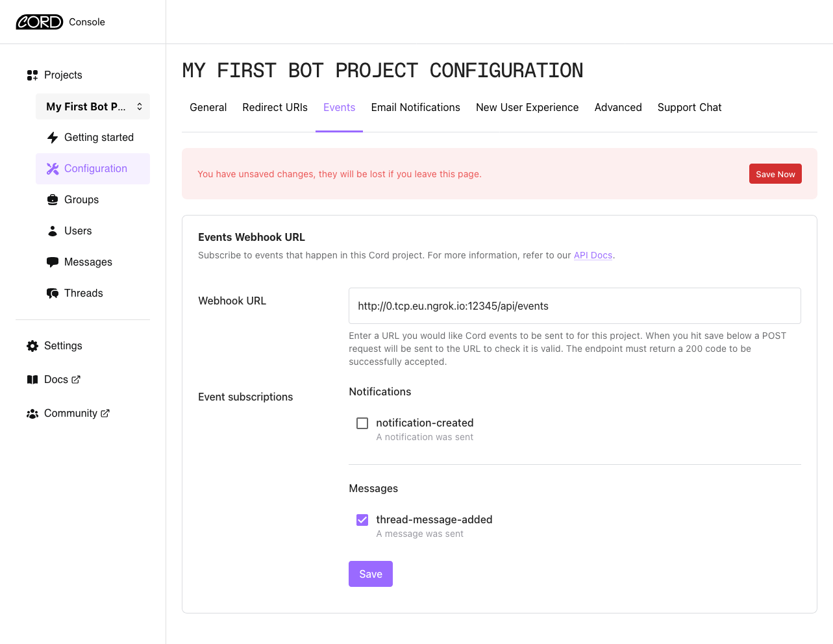Click the Groups briefcase icon
The image size is (833, 644).
pyautogui.click(x=53, y=200)
